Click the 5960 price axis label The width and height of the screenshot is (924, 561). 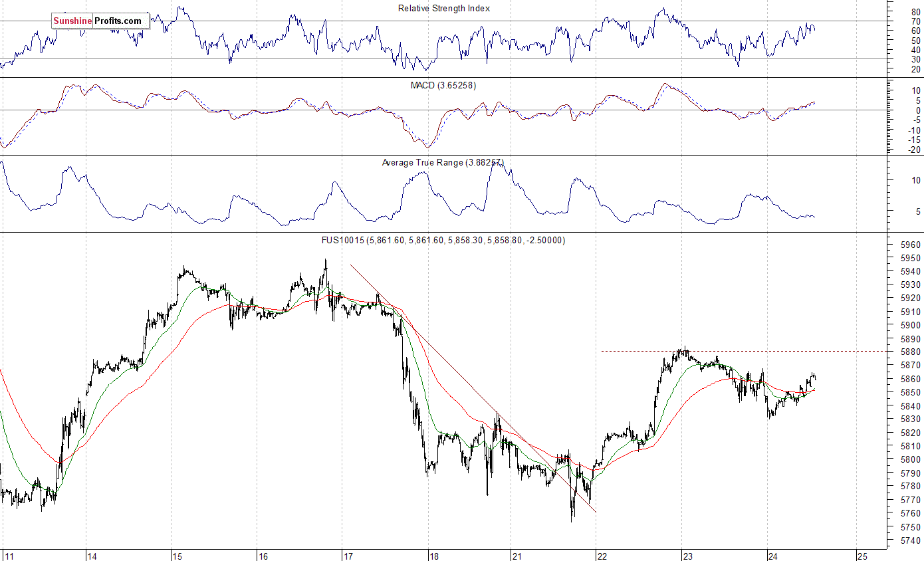(x=911, y=245)
